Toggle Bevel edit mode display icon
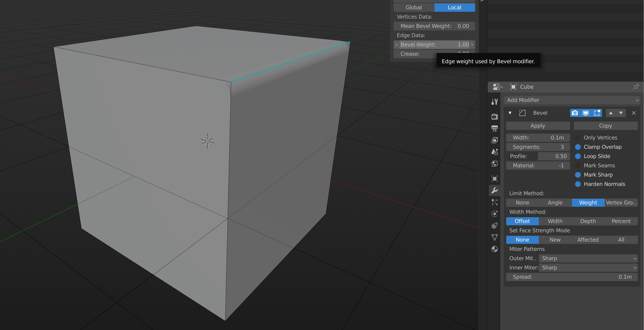This screenshot has width=644, height=330. [596, 113]
